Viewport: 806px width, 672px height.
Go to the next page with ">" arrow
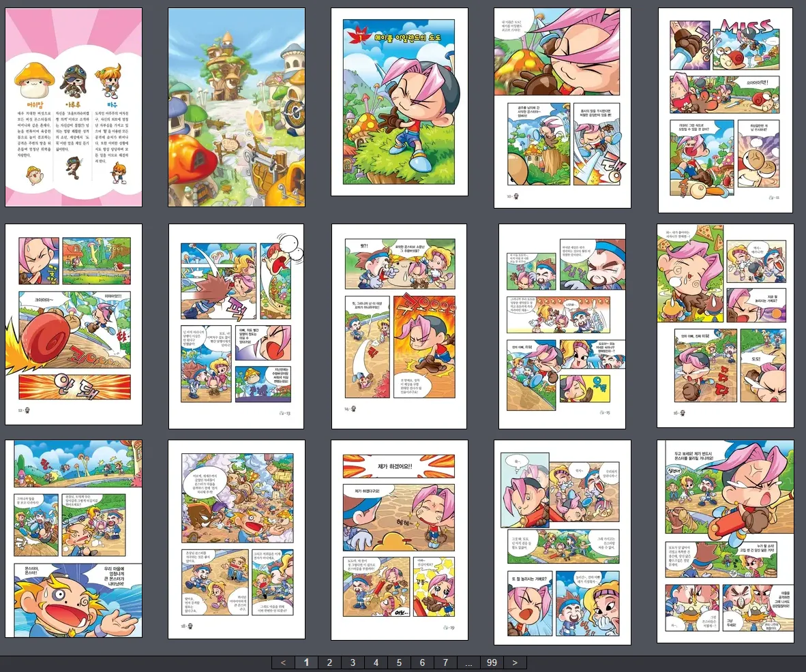[x=515, y=662]
